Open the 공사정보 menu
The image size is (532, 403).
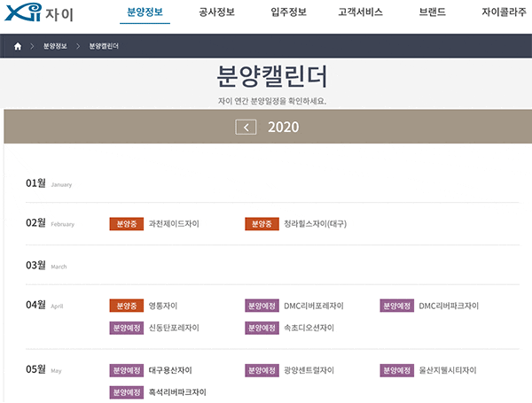click(217, 12)
